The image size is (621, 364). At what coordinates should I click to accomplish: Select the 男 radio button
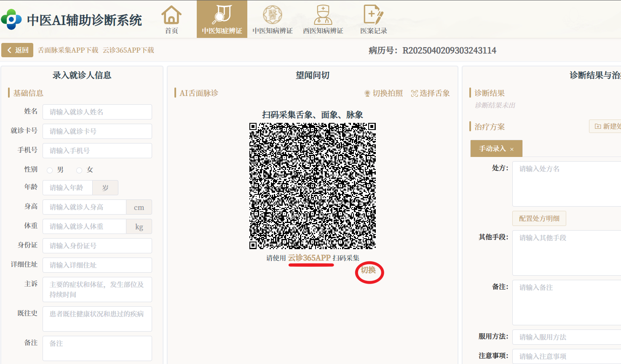(x=50, y=170)
